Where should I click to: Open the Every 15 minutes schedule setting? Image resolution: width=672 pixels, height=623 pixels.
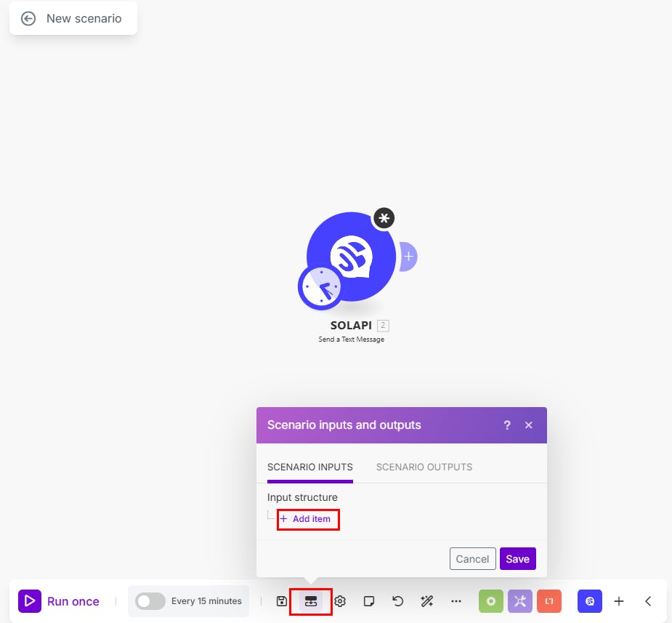[206, 601]
